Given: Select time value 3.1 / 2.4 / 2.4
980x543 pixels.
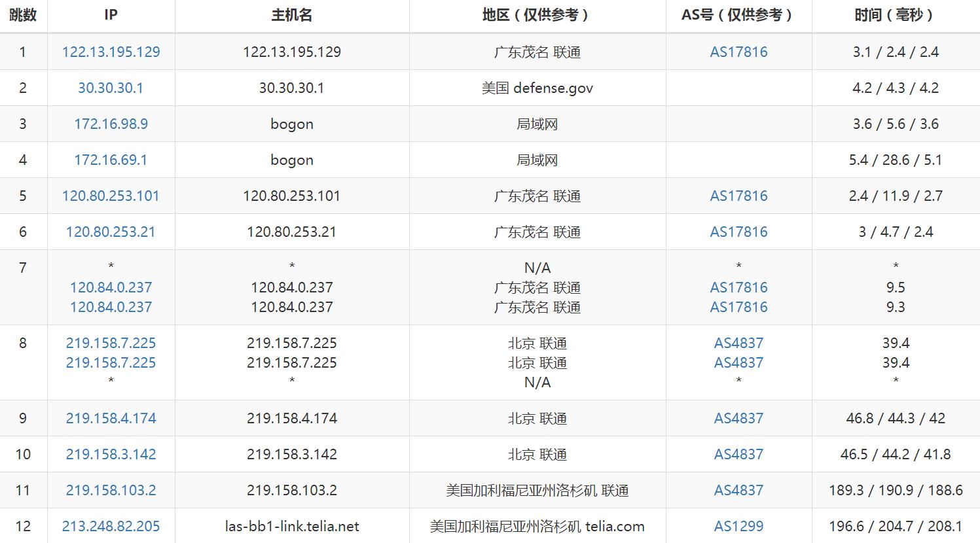Looking at the screenshot, I should coord(896,52).
